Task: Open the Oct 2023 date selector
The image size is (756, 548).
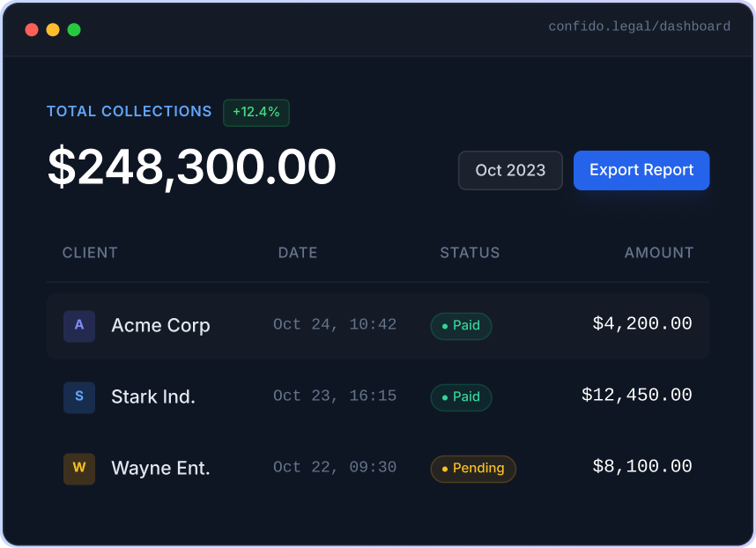Action: click(510, 171)
